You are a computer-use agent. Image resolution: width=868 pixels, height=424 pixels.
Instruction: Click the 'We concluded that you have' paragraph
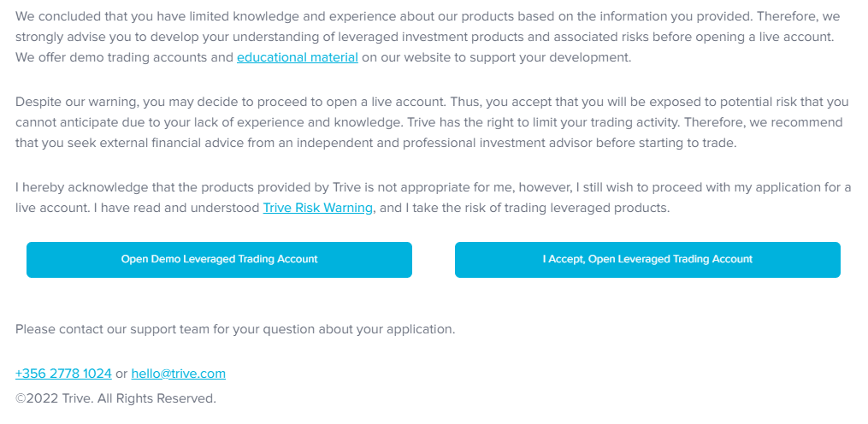click(x=428, y=37)
